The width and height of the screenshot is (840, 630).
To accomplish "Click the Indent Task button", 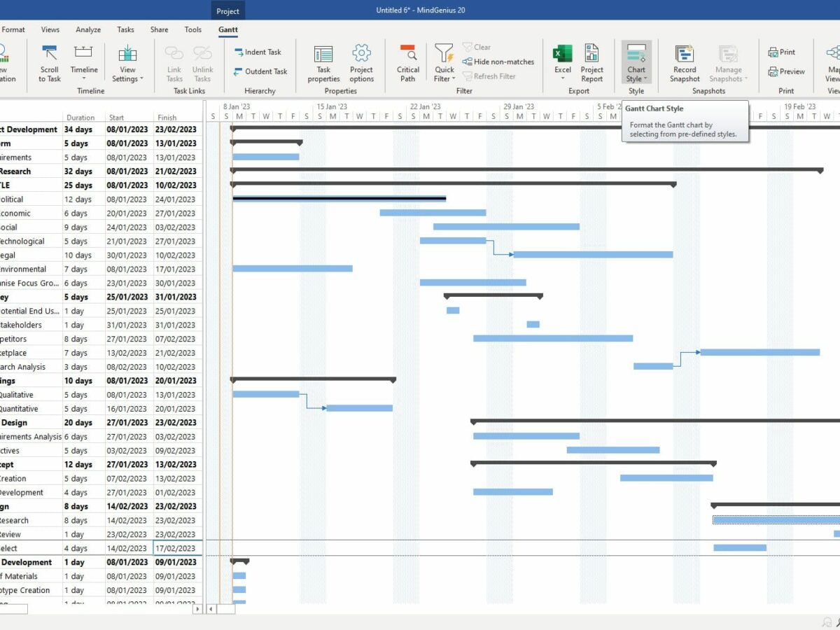I will point(257,52).
